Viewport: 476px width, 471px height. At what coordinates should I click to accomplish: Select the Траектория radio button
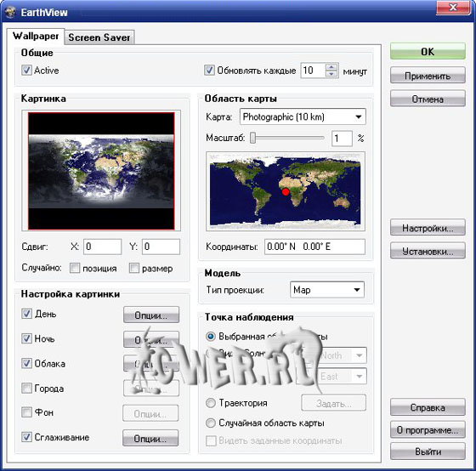(211, 403)
